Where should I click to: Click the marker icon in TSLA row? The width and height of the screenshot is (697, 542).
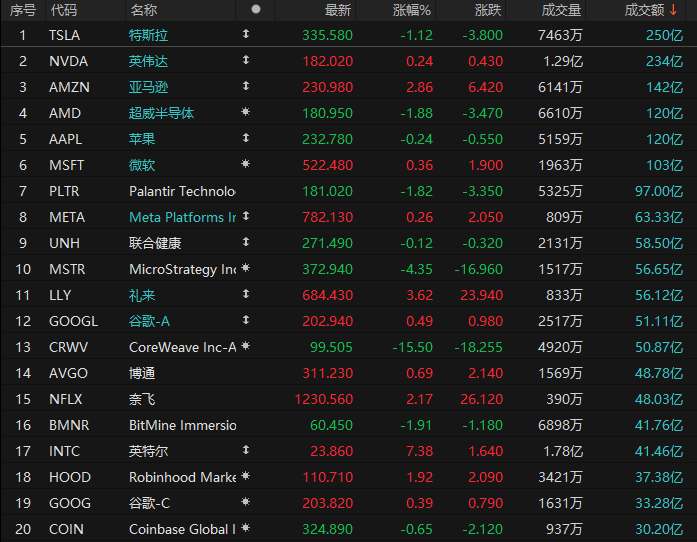point(246,34)
